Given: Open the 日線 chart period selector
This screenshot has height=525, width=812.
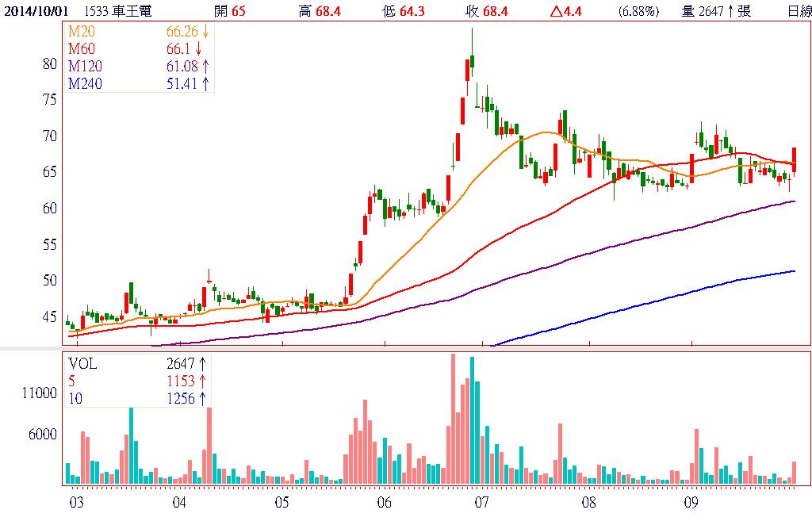Looking at the screenshot, I should point(799,10).
